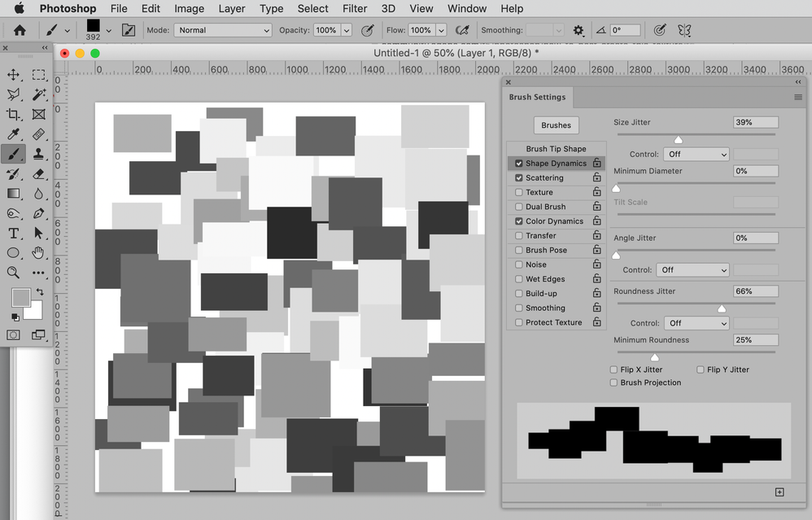Check the Flip X Jitter option
This screenshot has width=812, height=520.
pos(613,369)
